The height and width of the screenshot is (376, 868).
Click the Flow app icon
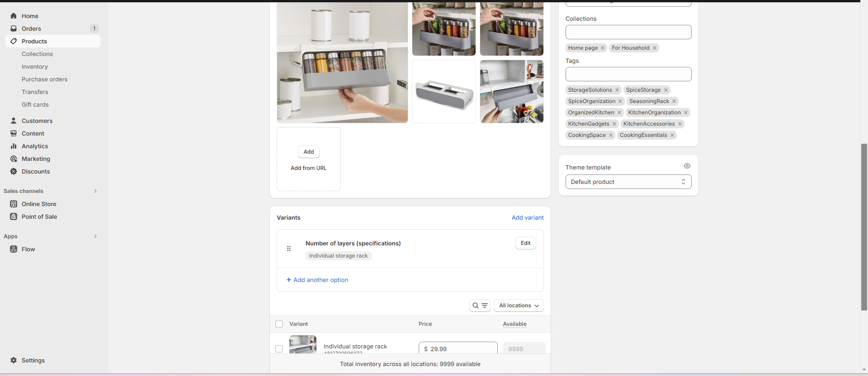coord(14,249)
